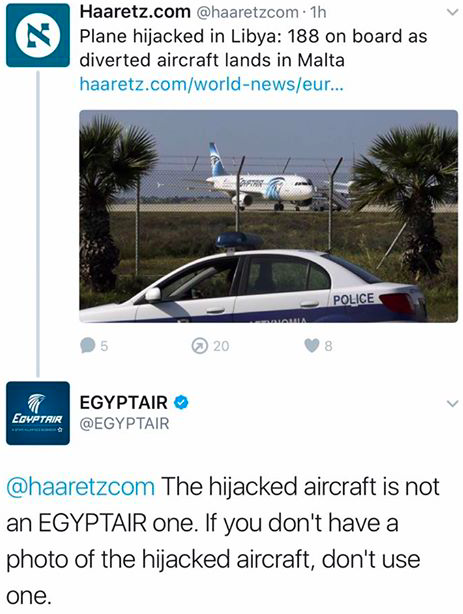This screenshot has width=463, height=614.
Task: Open the EGYPTAIR profile avatar logo
Action: [38, 413]
